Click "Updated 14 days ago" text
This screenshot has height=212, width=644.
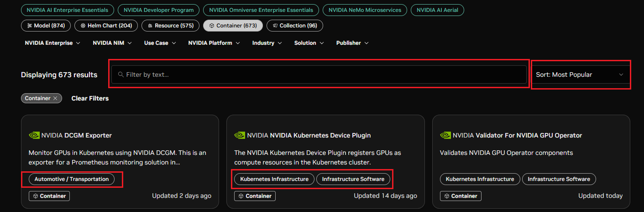[x=386, y=196]
